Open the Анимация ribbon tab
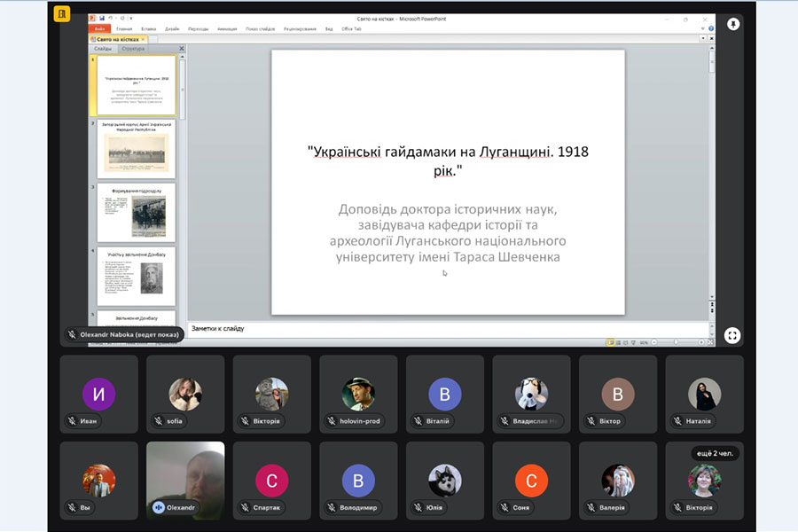 pyautogui.click(x=227, y=28)
